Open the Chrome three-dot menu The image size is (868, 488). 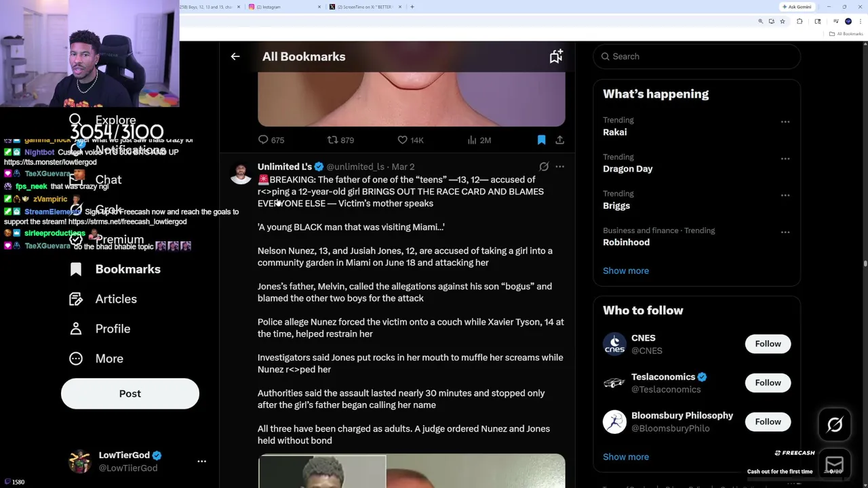click(861, 22)
